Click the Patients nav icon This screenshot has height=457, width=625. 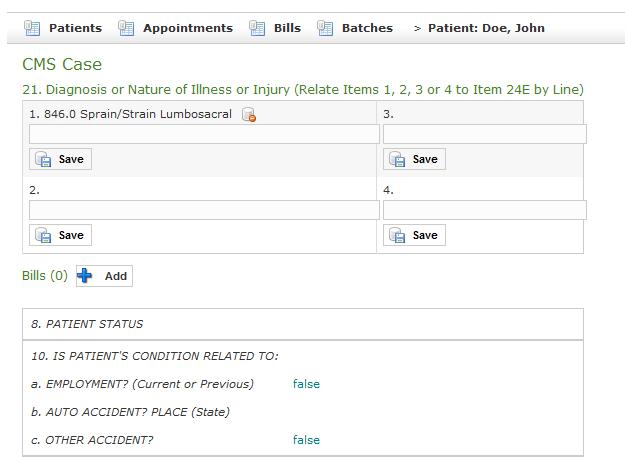tap(32, 28)
